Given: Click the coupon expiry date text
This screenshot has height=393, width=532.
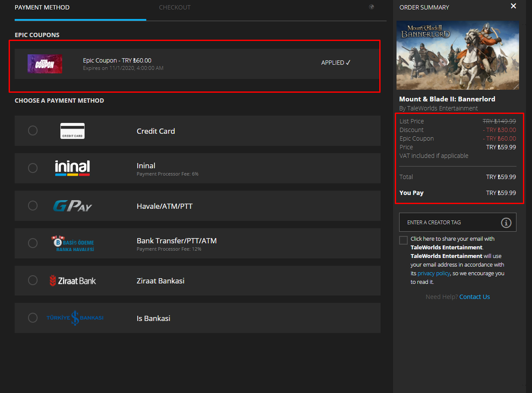Looking at the screenshot, I should [123, 68].
